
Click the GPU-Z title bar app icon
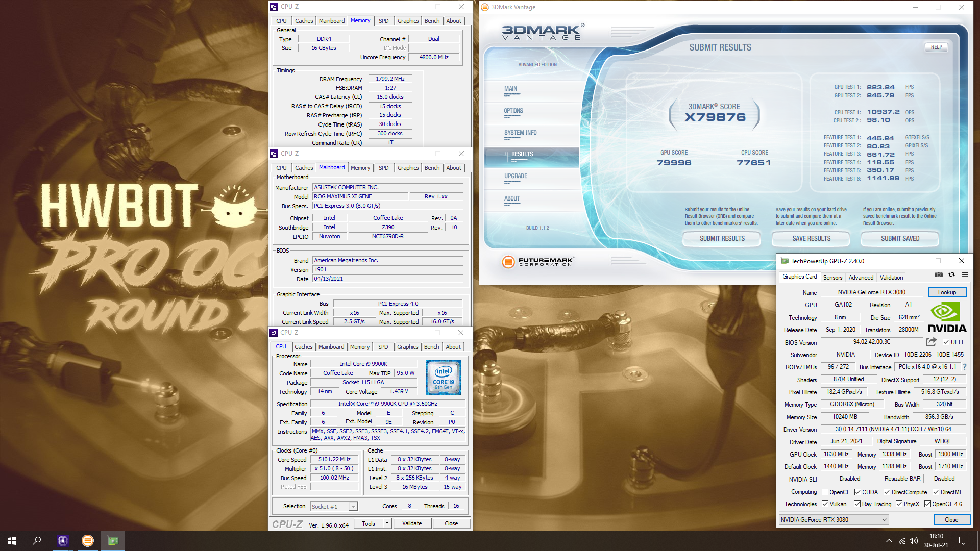click(785, 261)
